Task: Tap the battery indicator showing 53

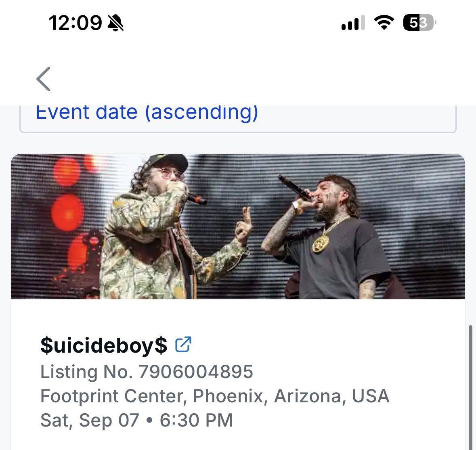Action: click(x=418, y=23)
